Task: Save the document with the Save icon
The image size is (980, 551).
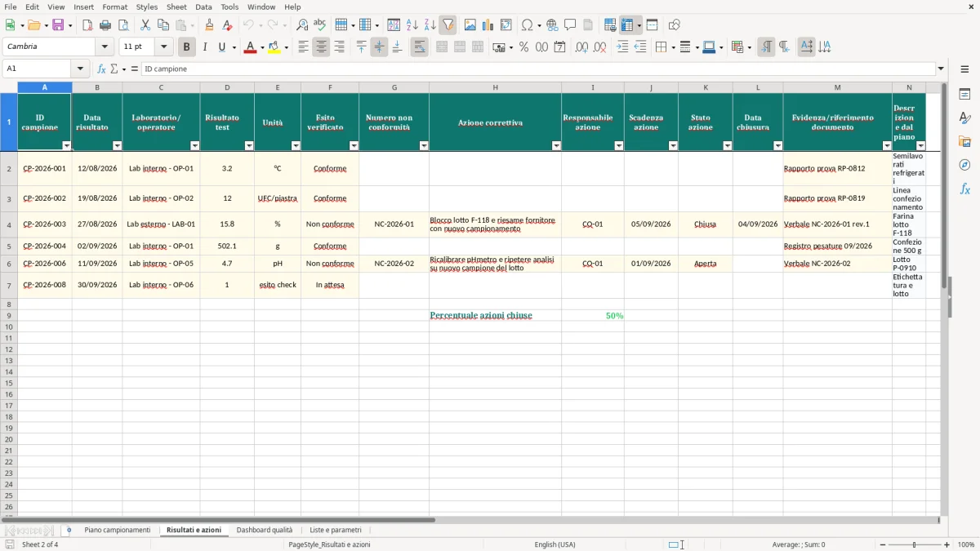Action: tap(58, 25)
